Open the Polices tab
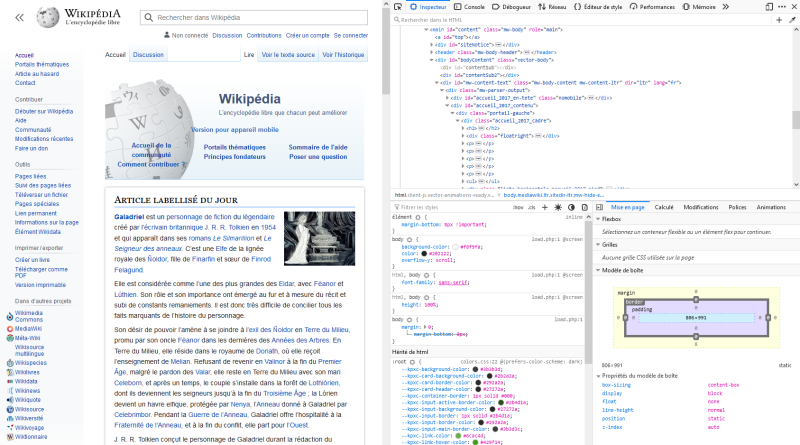800x445 pixels. coord(737,207)
